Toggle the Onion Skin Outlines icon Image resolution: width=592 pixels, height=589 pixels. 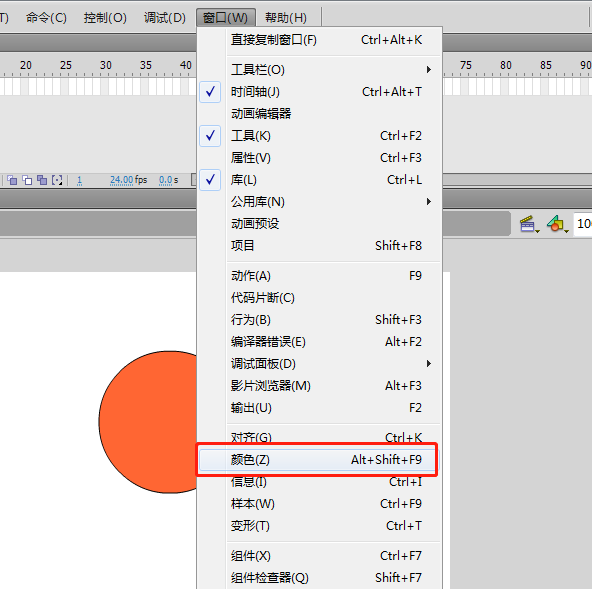tap(27, 180)
